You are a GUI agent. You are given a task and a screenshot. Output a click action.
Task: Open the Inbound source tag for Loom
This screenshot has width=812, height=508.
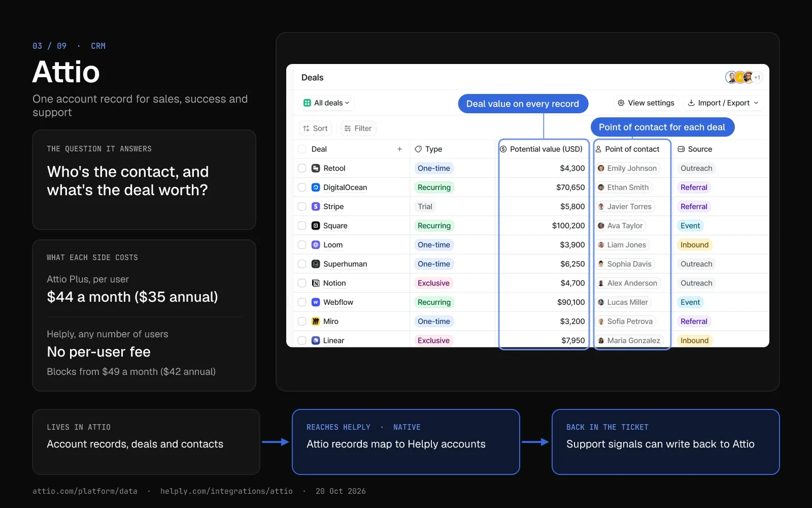[694, 245]
